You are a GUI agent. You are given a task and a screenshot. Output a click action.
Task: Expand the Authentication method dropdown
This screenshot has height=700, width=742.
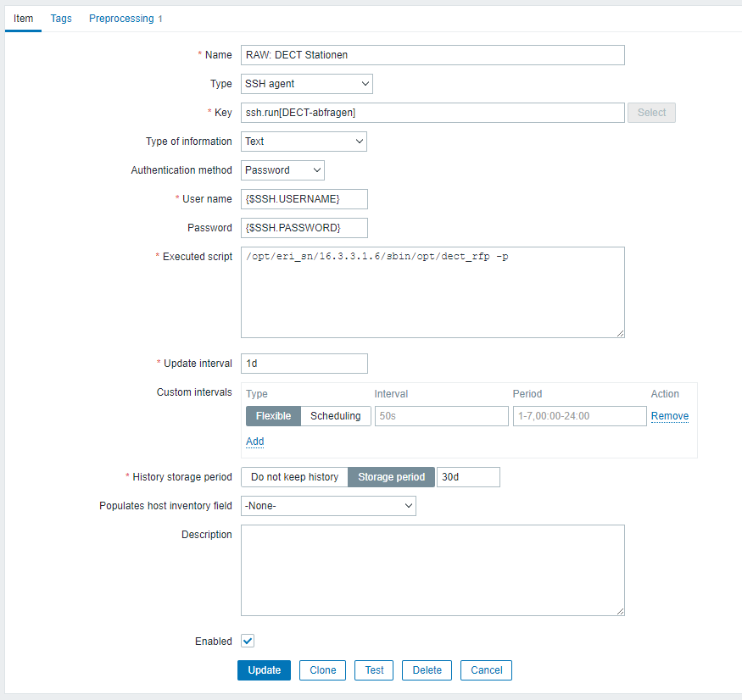(x=282, y=170)
